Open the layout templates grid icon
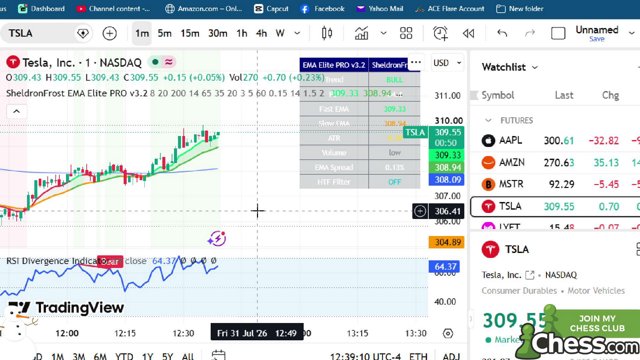The width and height of the screenshot is (640, 360). pos(406,33)
